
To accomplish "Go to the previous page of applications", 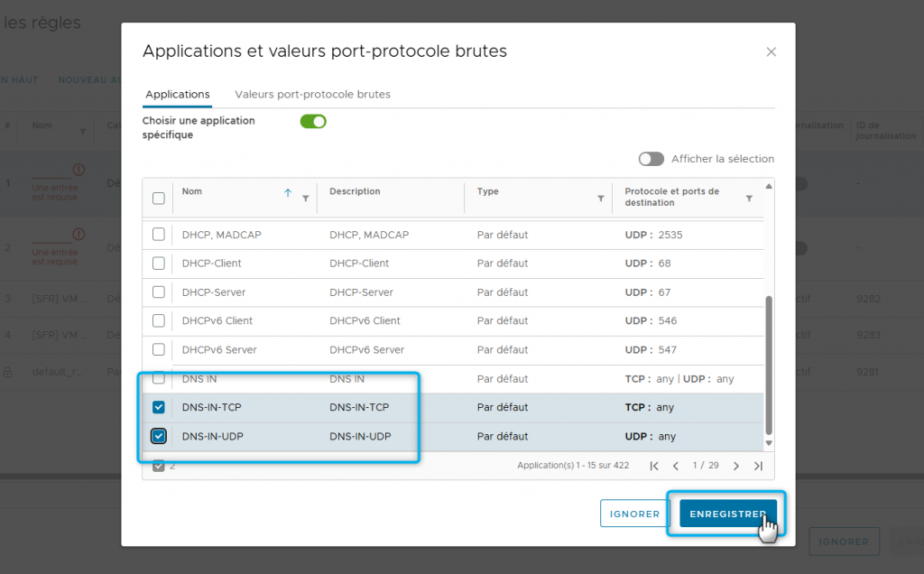I will 676,466.
